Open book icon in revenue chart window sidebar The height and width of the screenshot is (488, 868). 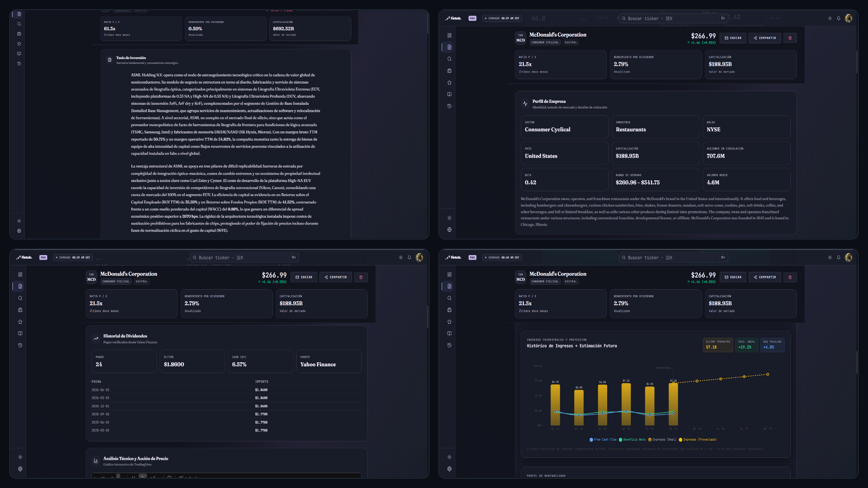[449, 333]
